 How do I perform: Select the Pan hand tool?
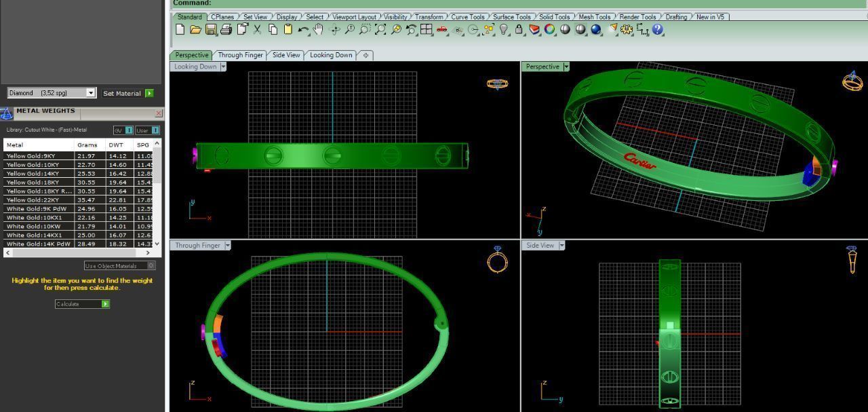tap(318, 29)
